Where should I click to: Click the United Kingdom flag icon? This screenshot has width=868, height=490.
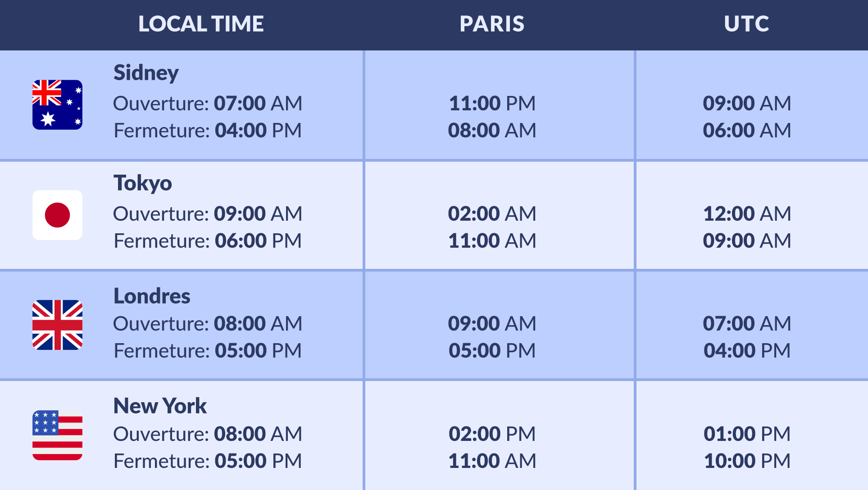click(x=57, y=325)
